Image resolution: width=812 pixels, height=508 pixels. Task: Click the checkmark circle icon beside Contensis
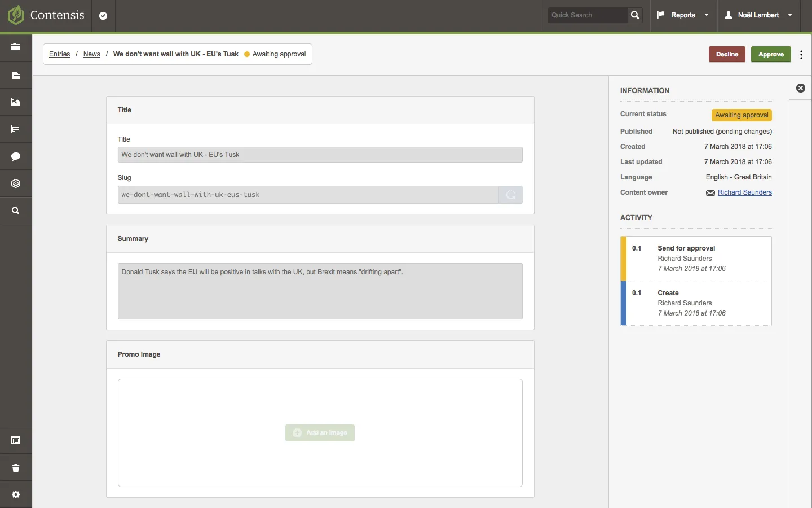pos(103,16)
